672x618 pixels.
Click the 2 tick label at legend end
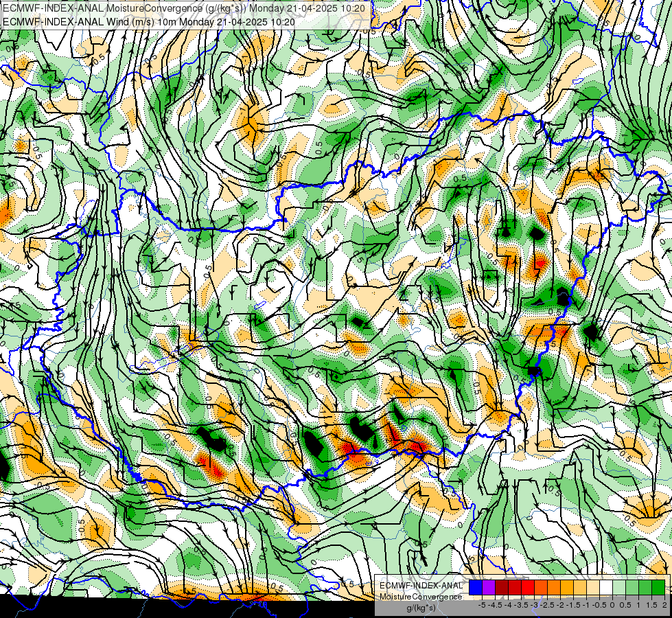(x=664, y=605)
